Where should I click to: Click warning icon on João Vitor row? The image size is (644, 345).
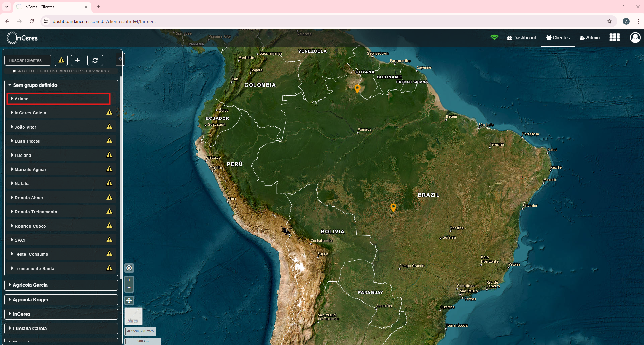pos(109,127)
